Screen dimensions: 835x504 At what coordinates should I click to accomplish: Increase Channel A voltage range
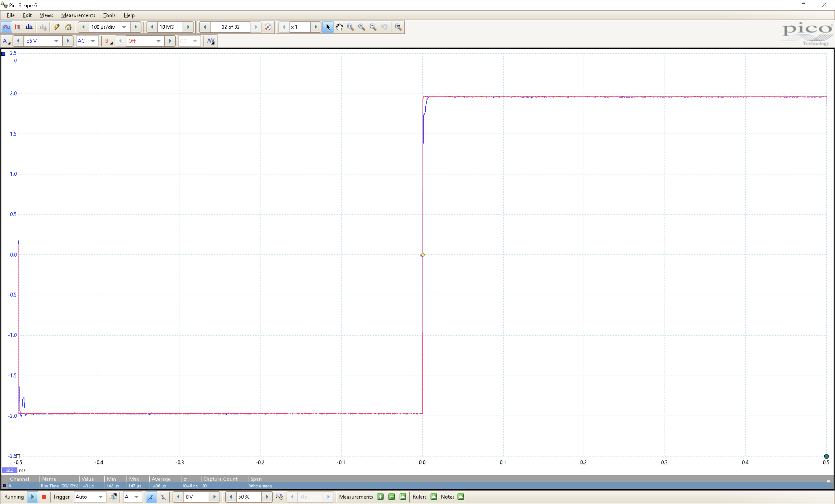[x=68, y=41]
